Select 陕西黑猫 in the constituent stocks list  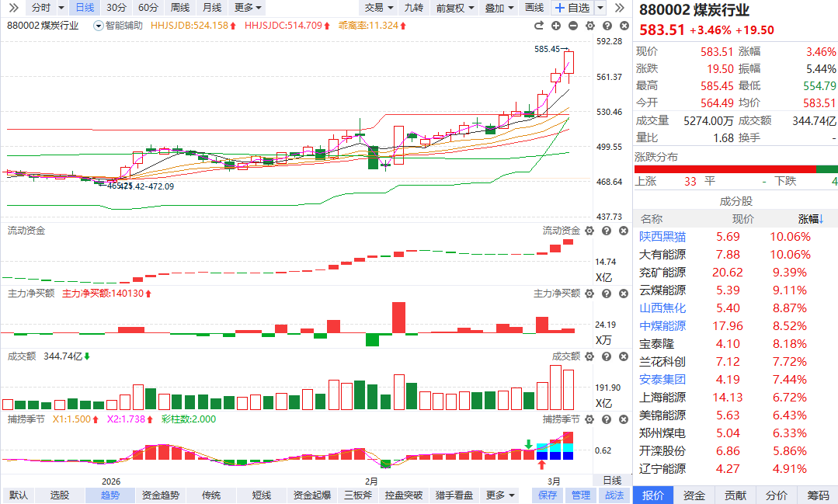(662, 237)
